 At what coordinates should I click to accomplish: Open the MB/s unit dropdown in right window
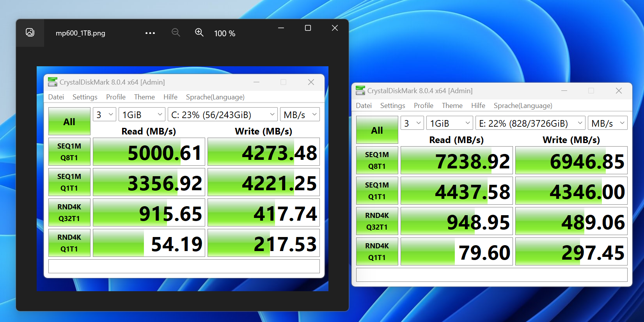[x=608, y=123]
